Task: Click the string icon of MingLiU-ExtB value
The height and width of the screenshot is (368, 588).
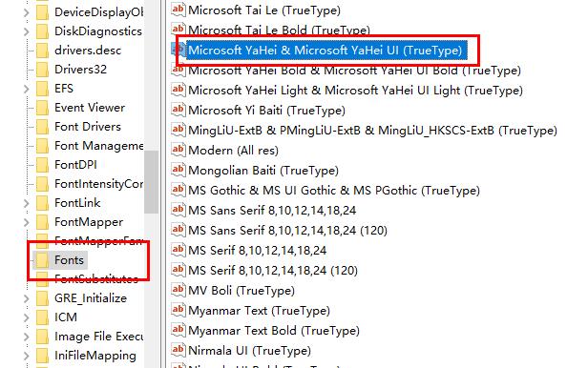Action: 178,130
